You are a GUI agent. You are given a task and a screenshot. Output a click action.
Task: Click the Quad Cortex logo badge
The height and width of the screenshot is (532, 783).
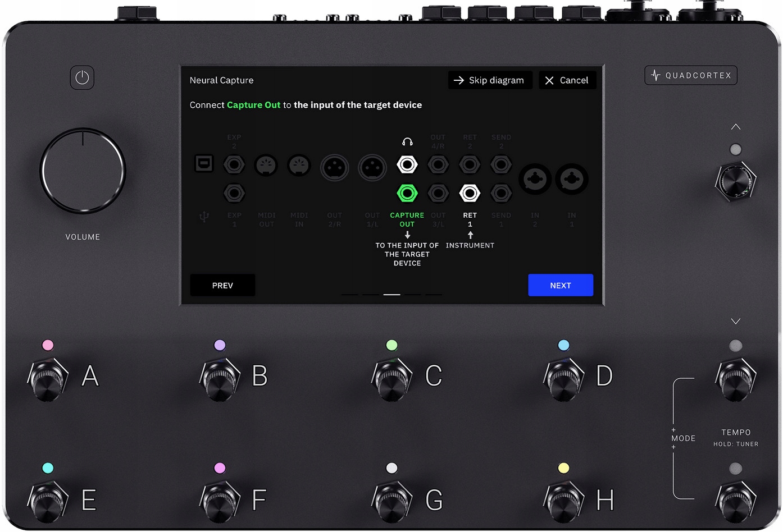pos(691,75)
